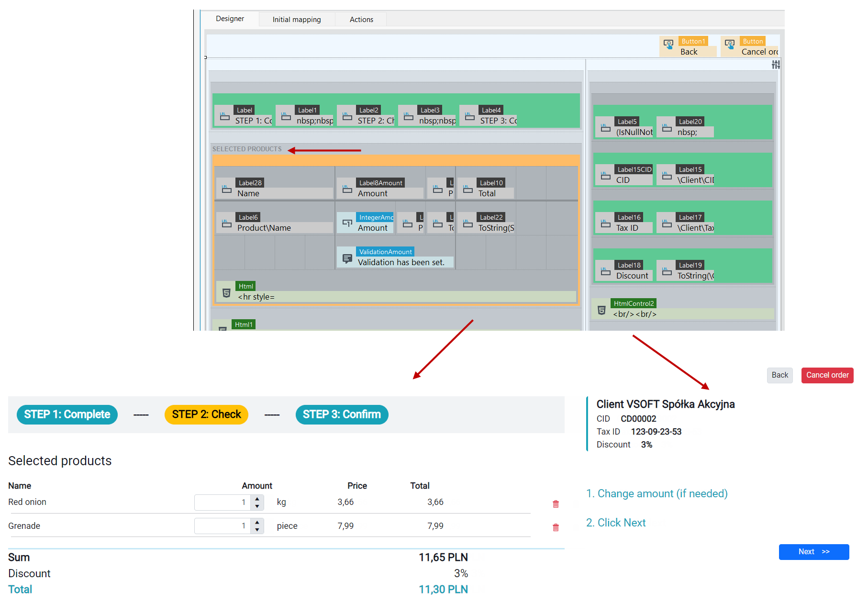This screenshot has height=604, width=868.
Task: Click the blue Next button
Action: click(x=814, y=552)
